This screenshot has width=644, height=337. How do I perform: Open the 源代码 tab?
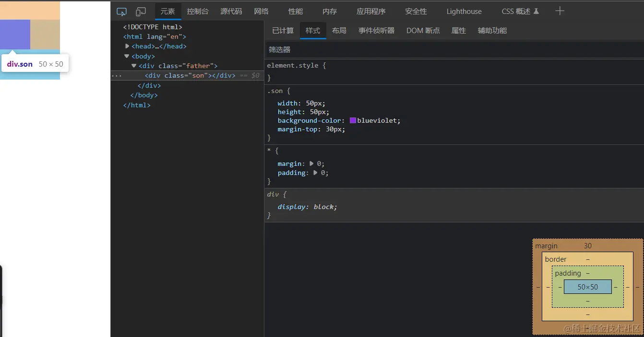pyautogui.click(x=231, y=12)
